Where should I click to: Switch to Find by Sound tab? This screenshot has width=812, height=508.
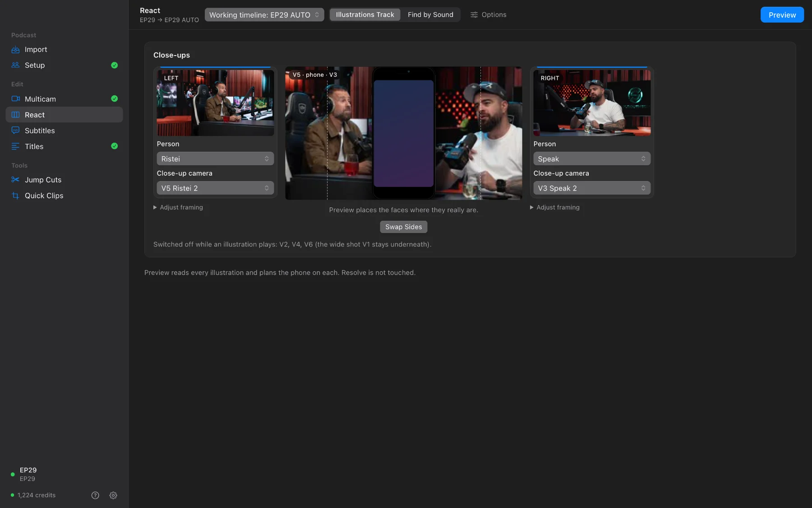(430, 15)
